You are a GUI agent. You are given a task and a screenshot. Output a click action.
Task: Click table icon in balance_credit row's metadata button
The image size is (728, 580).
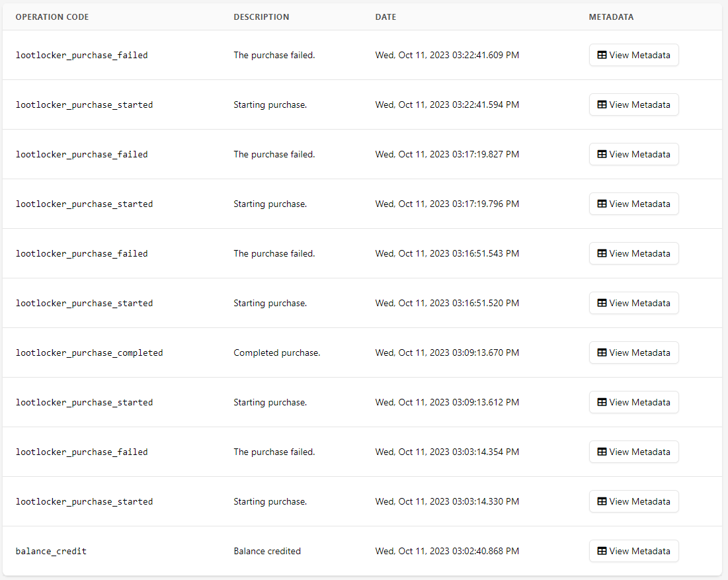tap(602, 551)
